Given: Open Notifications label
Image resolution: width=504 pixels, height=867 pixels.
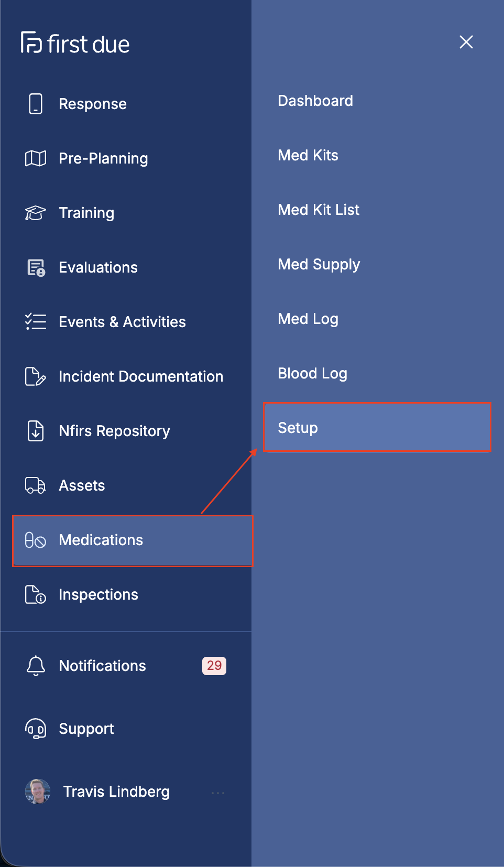Looking at the screenshot, I should (102, 666).
